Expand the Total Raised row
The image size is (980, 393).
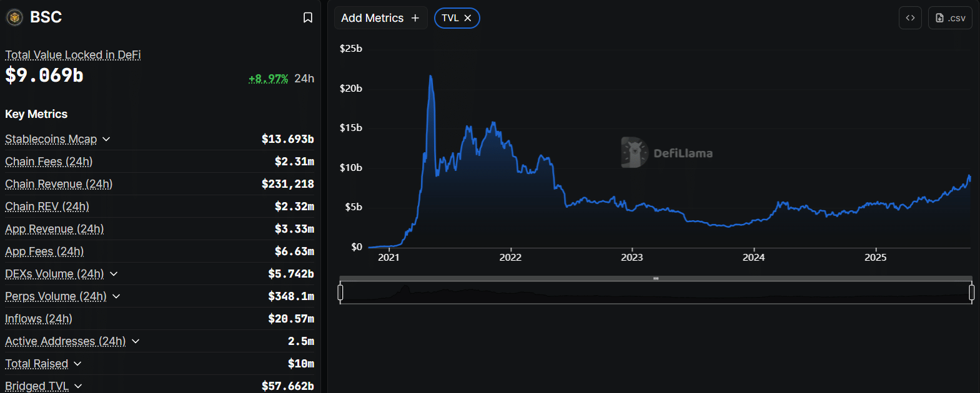click(x=77, y=364)
